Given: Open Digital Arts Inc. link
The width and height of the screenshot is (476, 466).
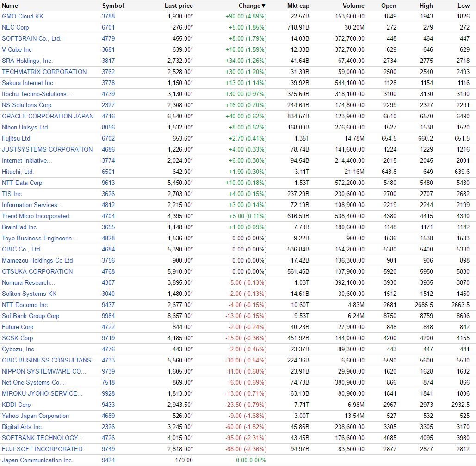Looking at the screenshot, I should (x=23, y=427).
